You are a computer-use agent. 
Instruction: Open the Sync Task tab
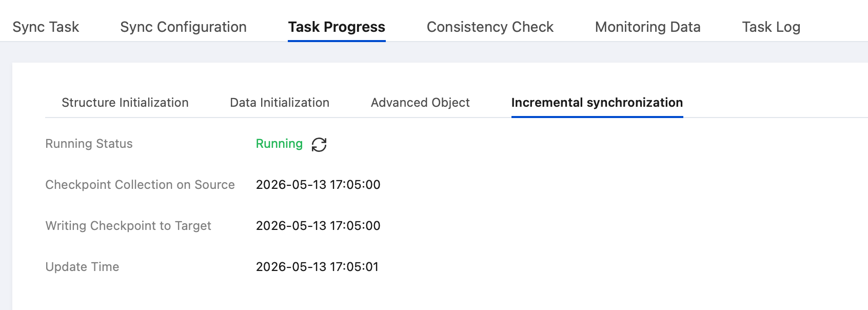click(x=46, y=27)
